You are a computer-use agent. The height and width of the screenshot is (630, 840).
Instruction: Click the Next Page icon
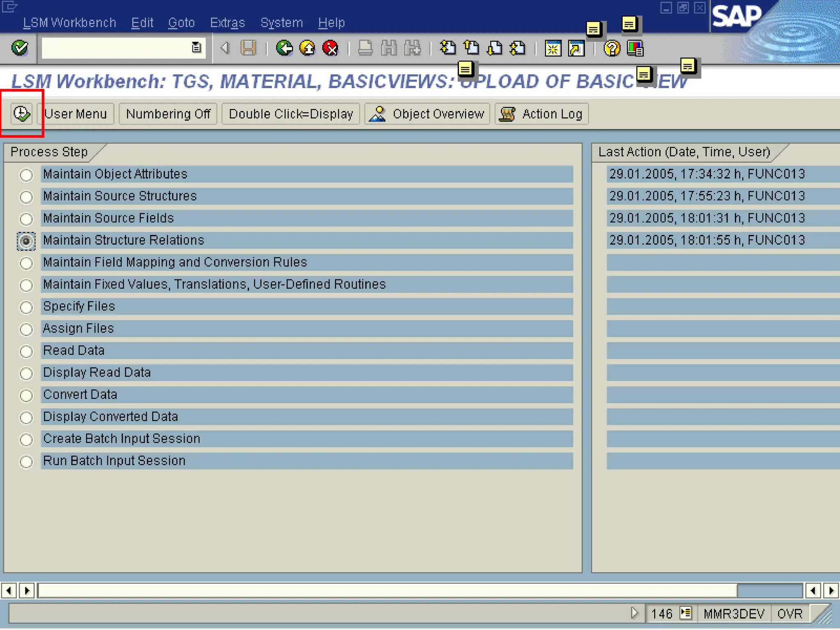pyautogui.click(x=495, y=48)
